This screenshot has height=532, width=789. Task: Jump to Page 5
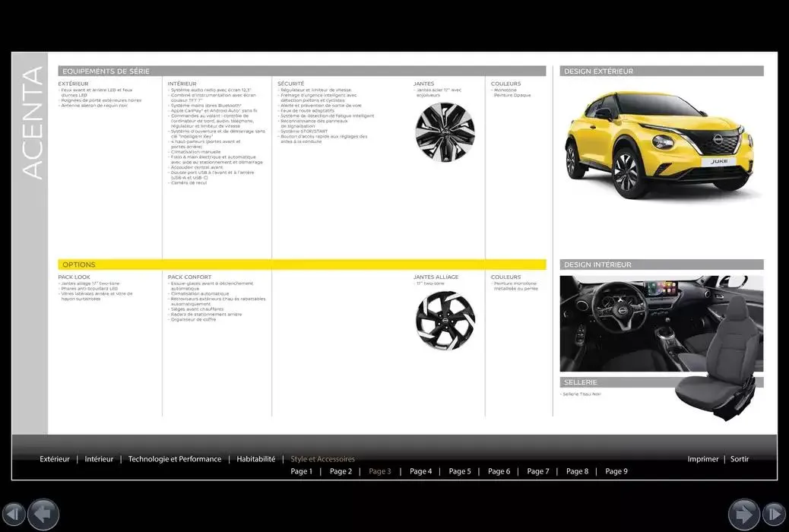click(460, 471)
